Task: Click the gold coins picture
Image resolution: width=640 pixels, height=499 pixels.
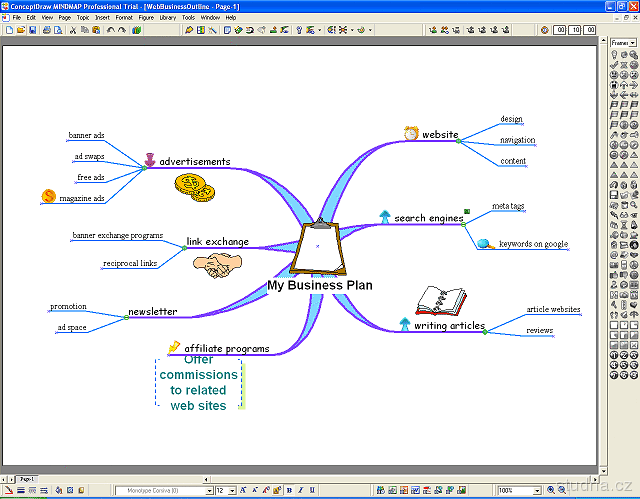Action: tap(194, 186)
